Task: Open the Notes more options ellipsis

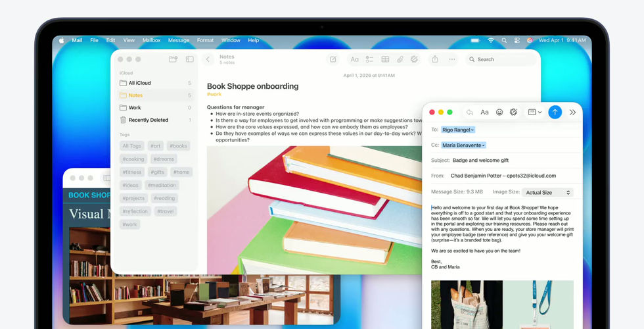Action: tap(452, 59)
